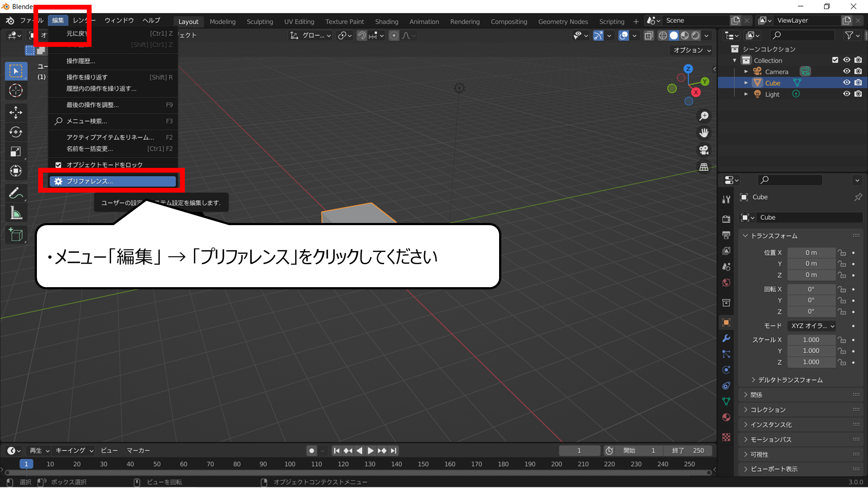
Task: Click the timeline horizontal scrollbar
Action: (x=358, y=473)
